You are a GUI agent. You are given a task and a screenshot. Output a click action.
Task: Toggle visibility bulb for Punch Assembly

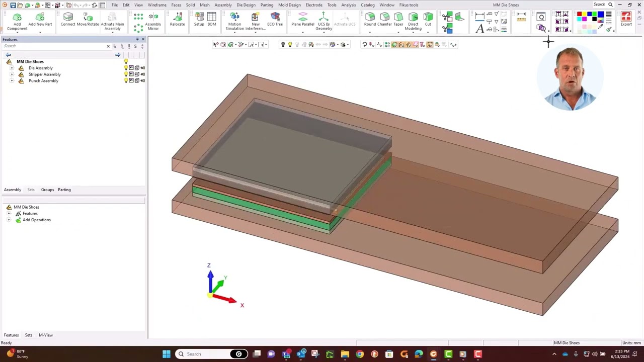(126, 80)
